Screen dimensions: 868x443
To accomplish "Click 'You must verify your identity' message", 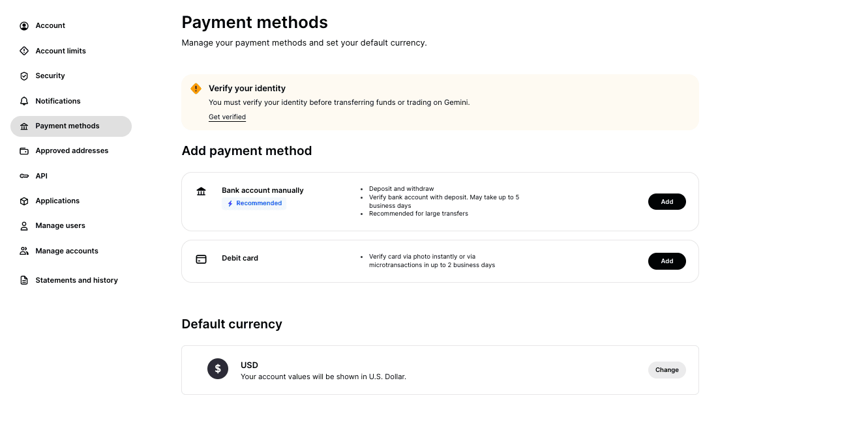I will [x=339, y=103].
